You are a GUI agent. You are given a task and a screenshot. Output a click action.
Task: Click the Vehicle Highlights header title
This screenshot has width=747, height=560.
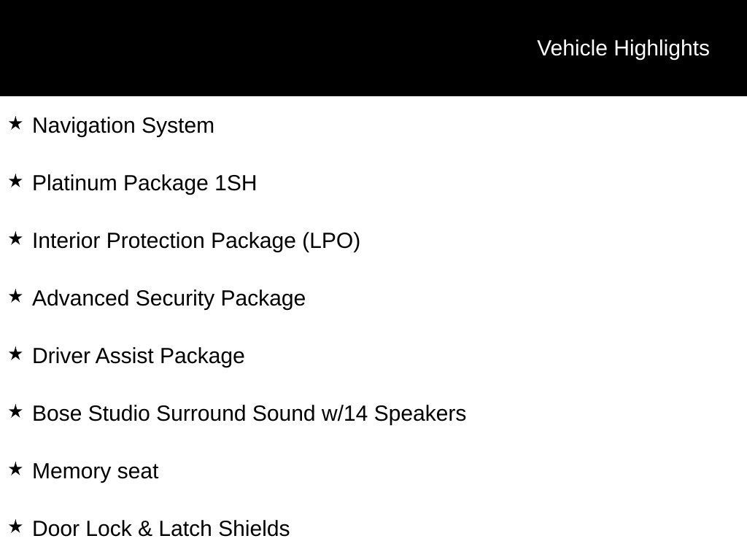tap(623, 49)
